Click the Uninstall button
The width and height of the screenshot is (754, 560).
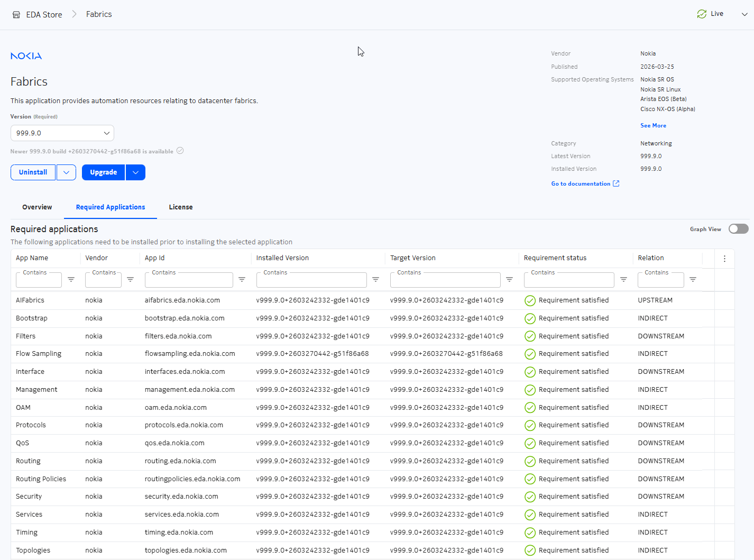(33, 172)
